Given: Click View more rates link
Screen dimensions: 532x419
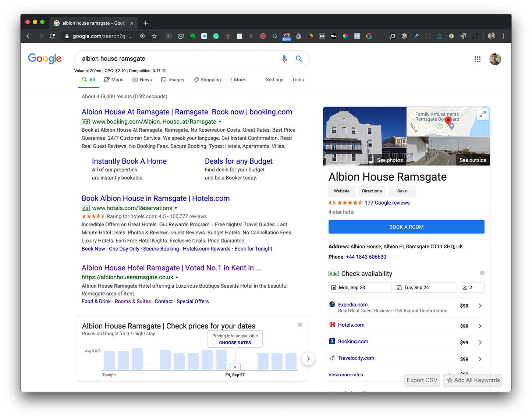Looking at the screenshot, I should point(346,375).
